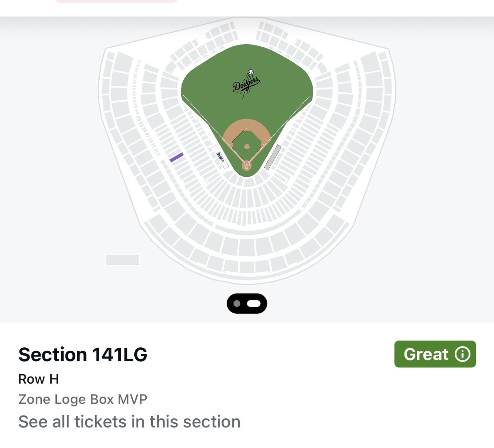The image size is (494, 448).
Task: Click second base on the infield diamond
Action: coord(247,129)
